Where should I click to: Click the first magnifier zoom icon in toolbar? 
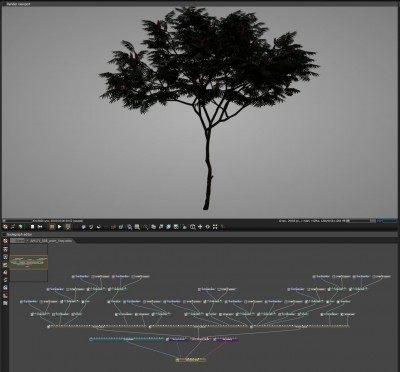tap(130, 227)
